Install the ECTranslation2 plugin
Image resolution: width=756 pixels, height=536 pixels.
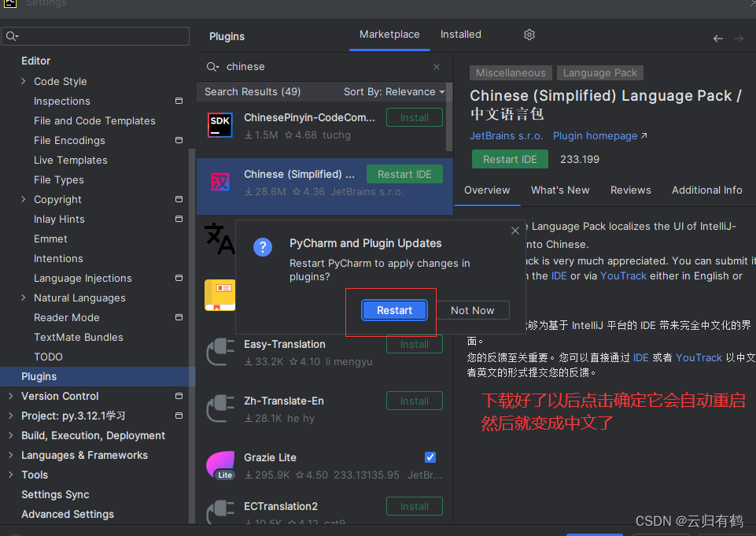click(x=414, y=506)
